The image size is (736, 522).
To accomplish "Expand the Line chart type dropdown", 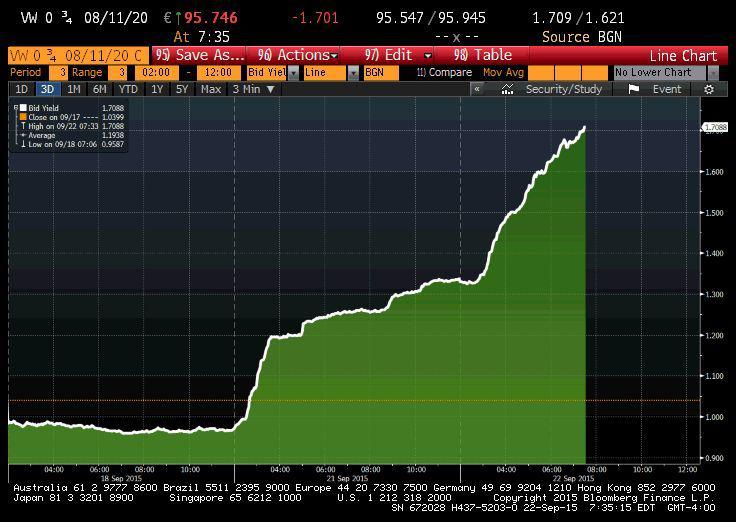I will 354,73.
